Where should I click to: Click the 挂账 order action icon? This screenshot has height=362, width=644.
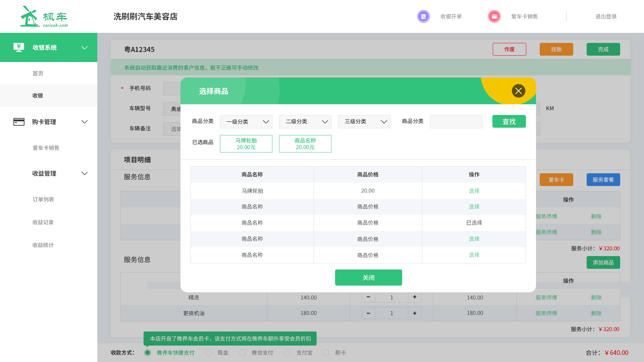pos(556,49)
